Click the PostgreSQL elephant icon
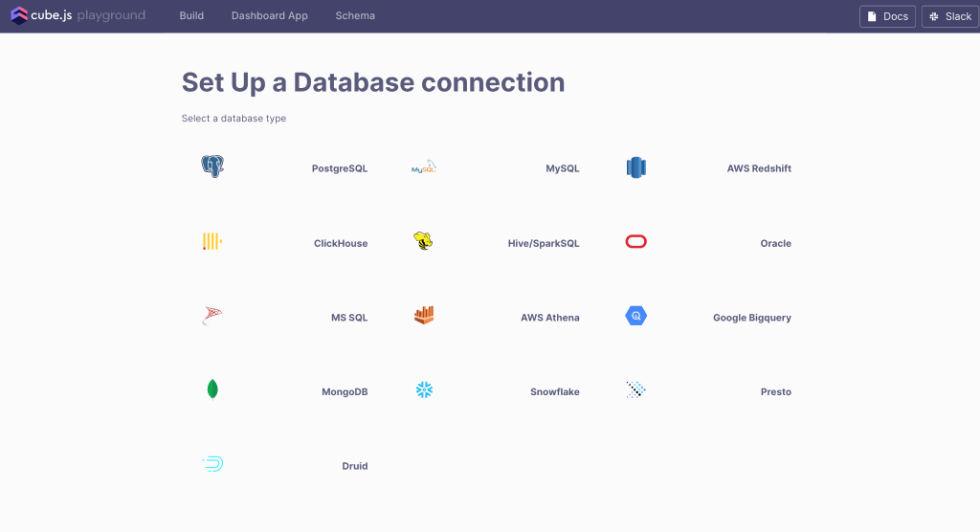The image size is (980, 532). pyautogui.click(x=212, y=166)
